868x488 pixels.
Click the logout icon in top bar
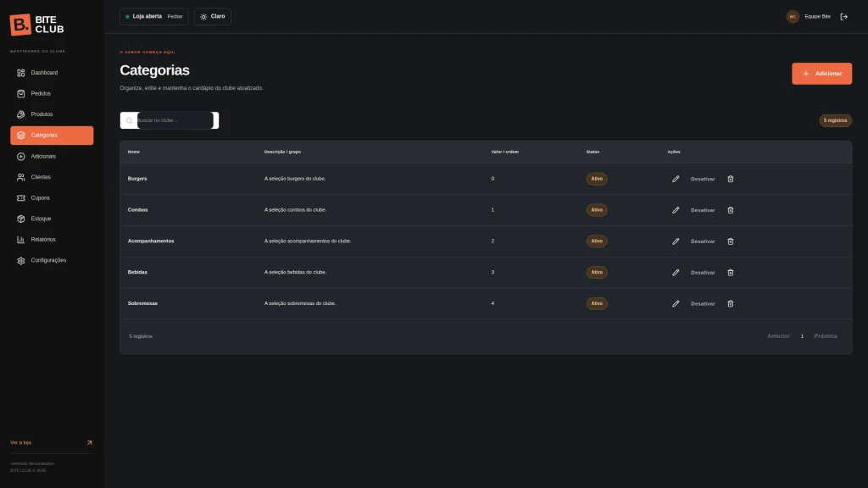(x=843, y=17)
